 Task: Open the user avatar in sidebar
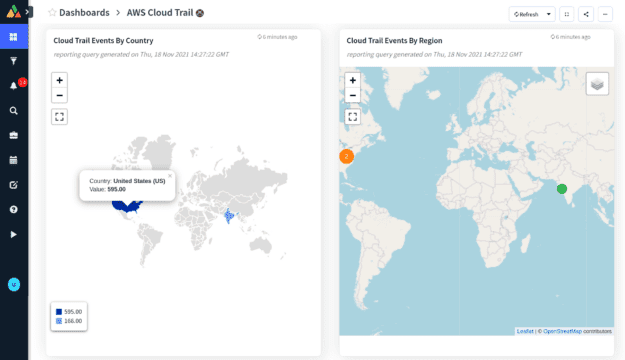[x=14, y=284]
